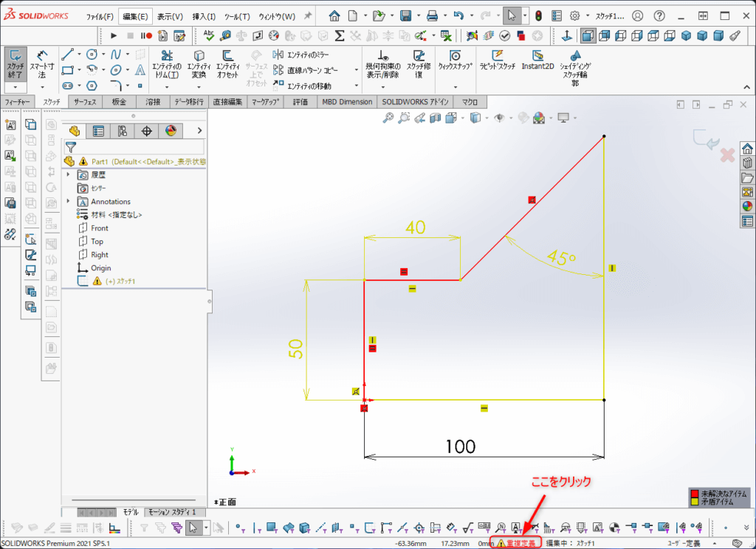Click the rebuild traffic light icon
This screenshot has height=549, width=756.
click(x=538, y=16)
